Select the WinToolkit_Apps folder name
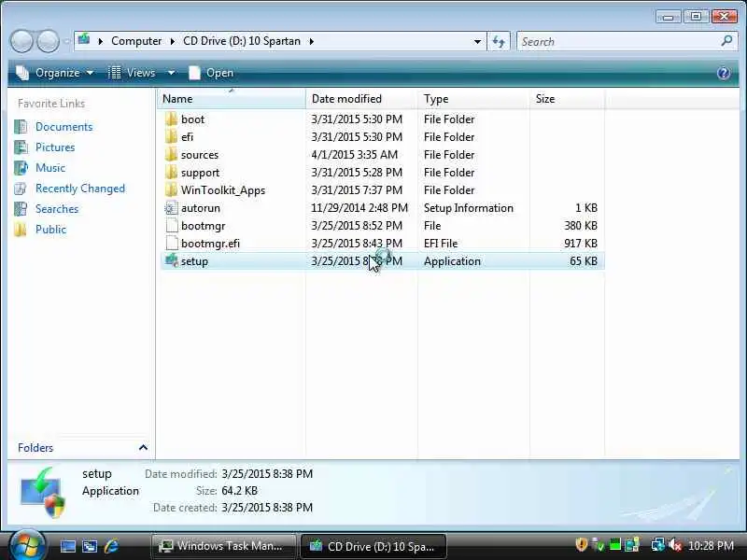The height and width of the screenshot is (560, 747). [223, 190]
